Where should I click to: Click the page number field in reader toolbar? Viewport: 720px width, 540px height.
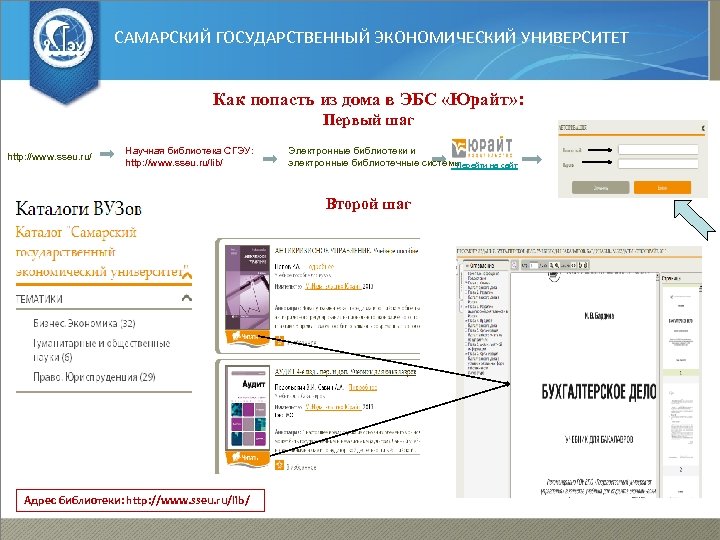point(534,265)
